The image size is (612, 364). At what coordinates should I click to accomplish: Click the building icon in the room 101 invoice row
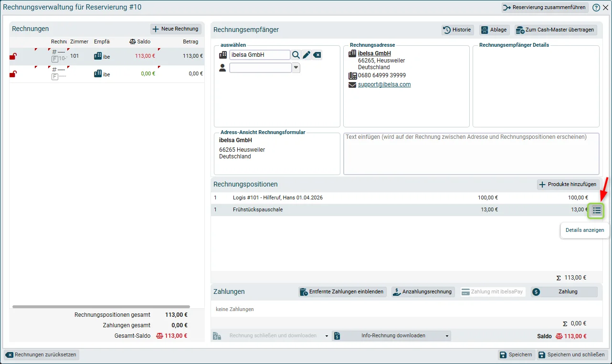tap(98, 56)
